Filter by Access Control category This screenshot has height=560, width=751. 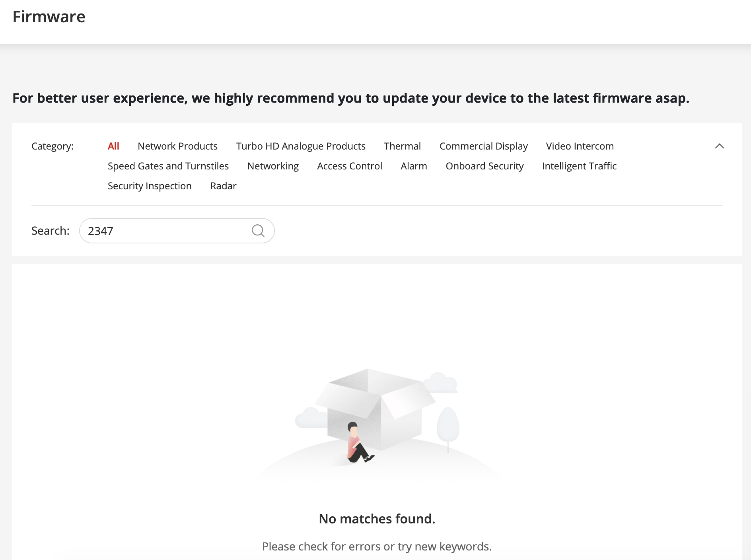(350, 166)
